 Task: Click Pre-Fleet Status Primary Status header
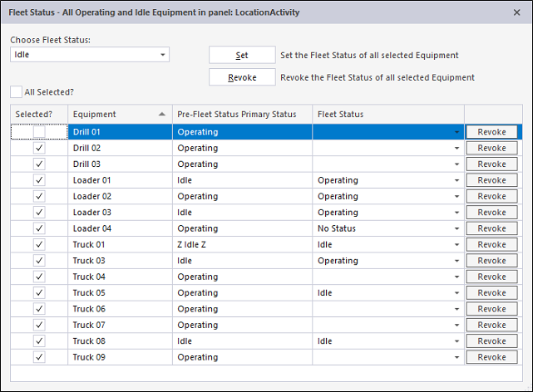(x=241, y=114)
